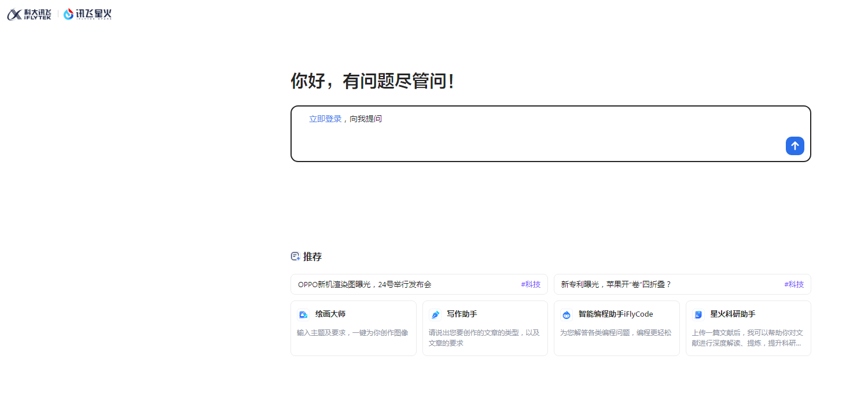Click the 推荐 refresh recommendation icon
The image size is (868, 396).
(x=295, y=256)
